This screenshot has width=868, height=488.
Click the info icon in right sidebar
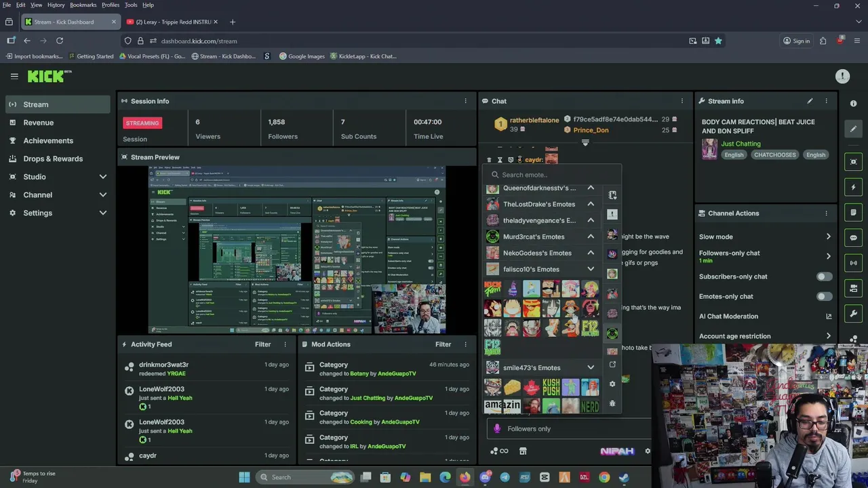coord(854,104)
